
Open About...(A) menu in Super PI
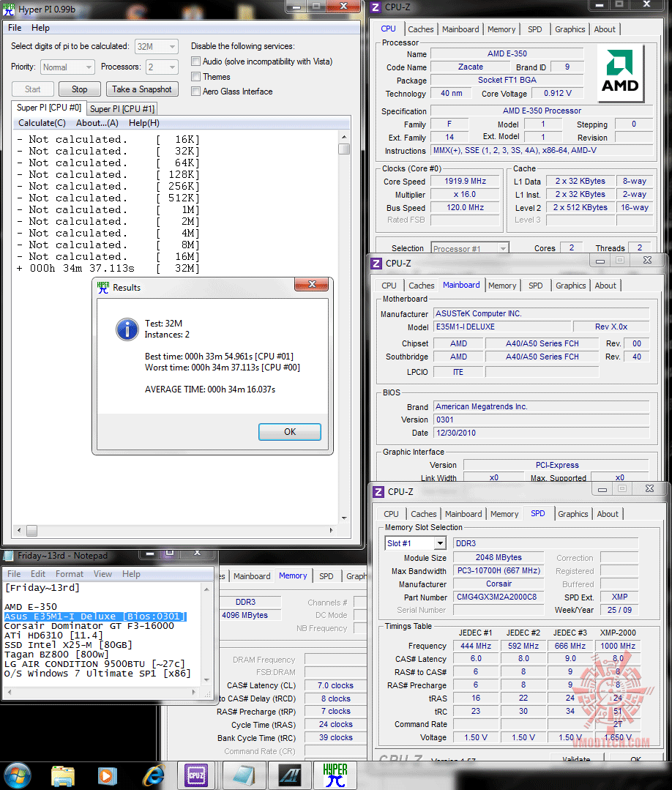click(x=97, y=123)
